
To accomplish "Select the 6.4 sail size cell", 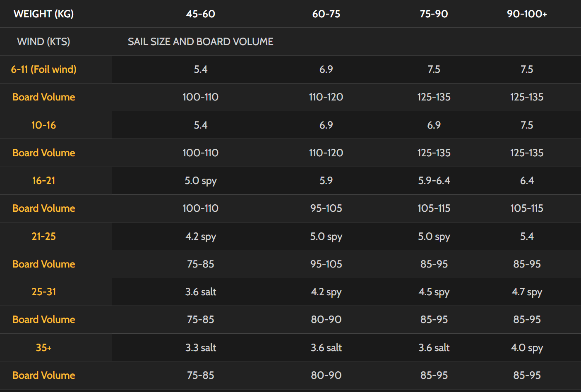I will tap(527, 181).
